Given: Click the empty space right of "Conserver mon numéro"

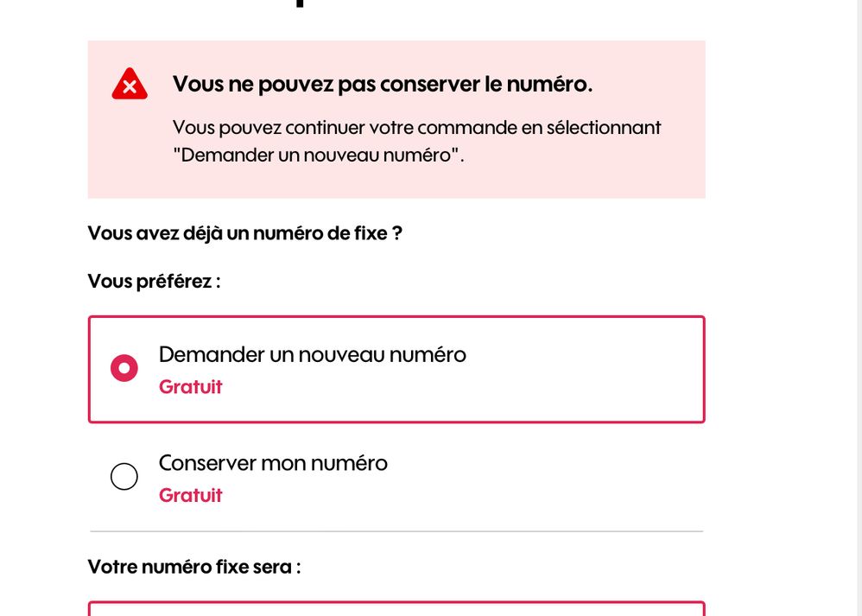Looking at the screenshot, I should 544,476.
